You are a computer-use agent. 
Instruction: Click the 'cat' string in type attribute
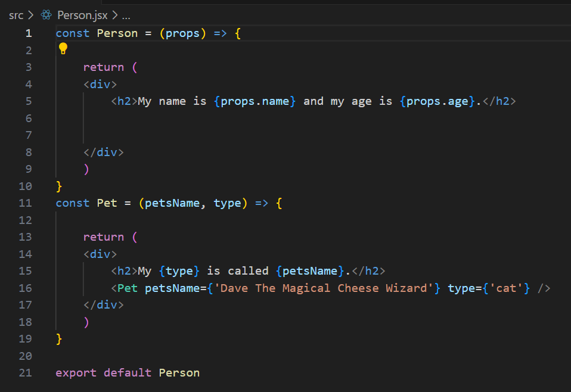[x=506, y=288]
